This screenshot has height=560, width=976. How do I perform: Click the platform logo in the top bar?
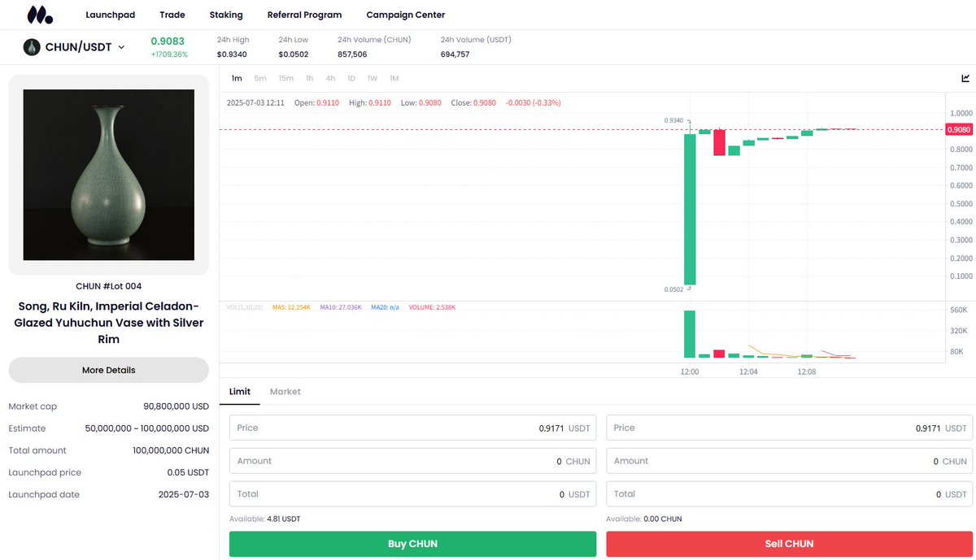pyautogui.click(x=38, y=14)
